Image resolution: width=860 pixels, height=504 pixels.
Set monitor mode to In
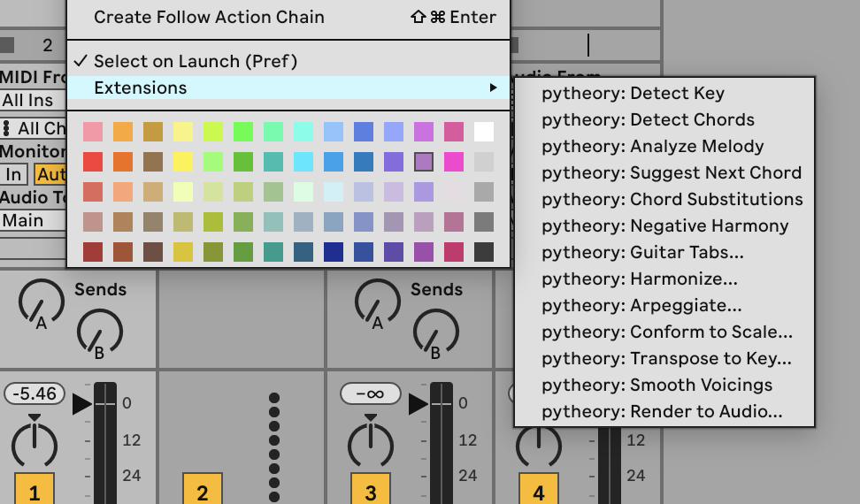click(13, 175)
